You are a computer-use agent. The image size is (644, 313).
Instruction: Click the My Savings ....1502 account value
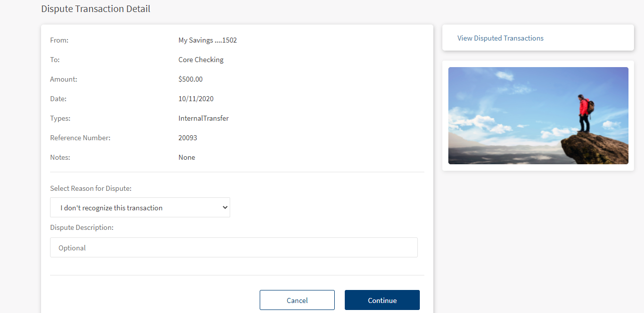(207, 40)
